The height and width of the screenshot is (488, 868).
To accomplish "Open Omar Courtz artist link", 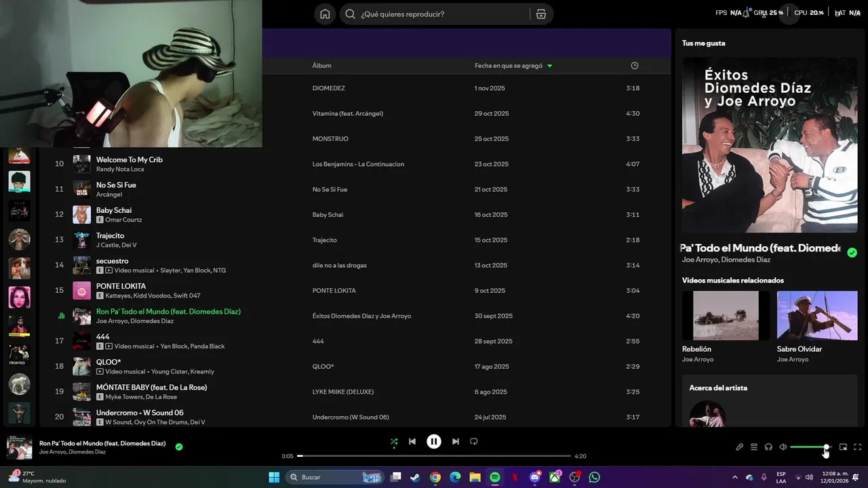I will (x=123, y=220).
